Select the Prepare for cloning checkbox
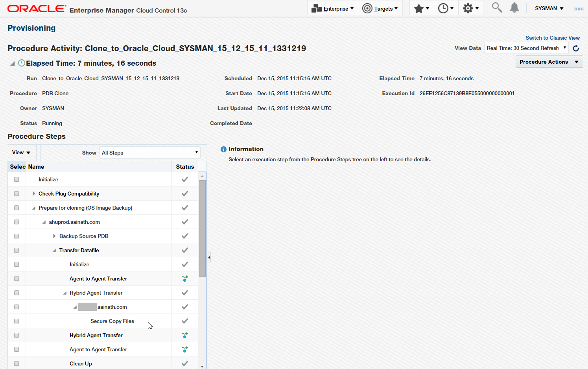This screenshot has height=369, width=588. click(x=17, y=208)
